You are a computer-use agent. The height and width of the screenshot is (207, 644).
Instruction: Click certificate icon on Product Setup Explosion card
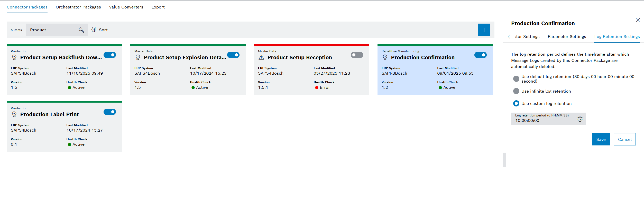point(138,57)
